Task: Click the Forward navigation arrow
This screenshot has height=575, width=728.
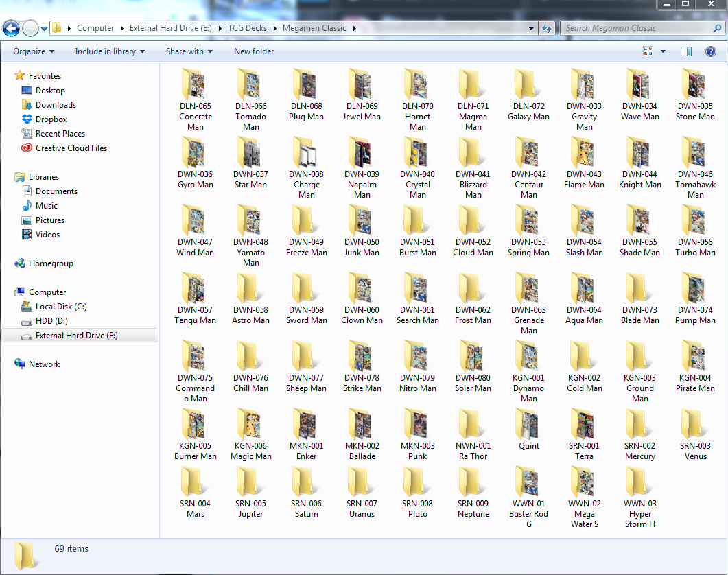Action: 30,28
